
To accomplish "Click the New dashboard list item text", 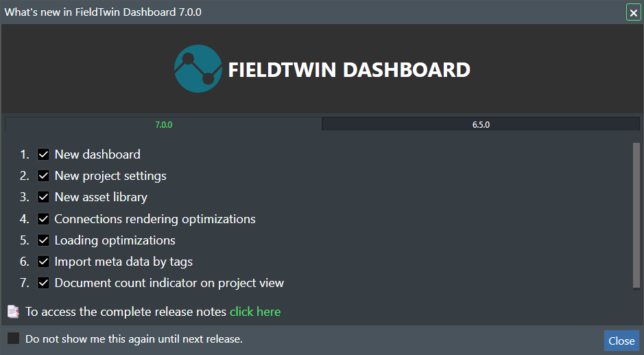I will point(98,154).
